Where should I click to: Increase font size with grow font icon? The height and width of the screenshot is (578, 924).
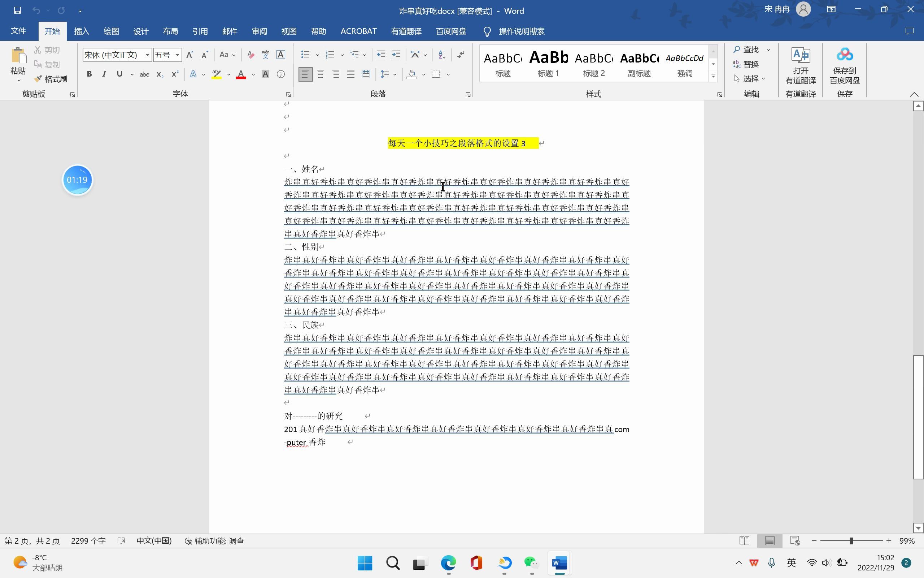tap(189, 55)
